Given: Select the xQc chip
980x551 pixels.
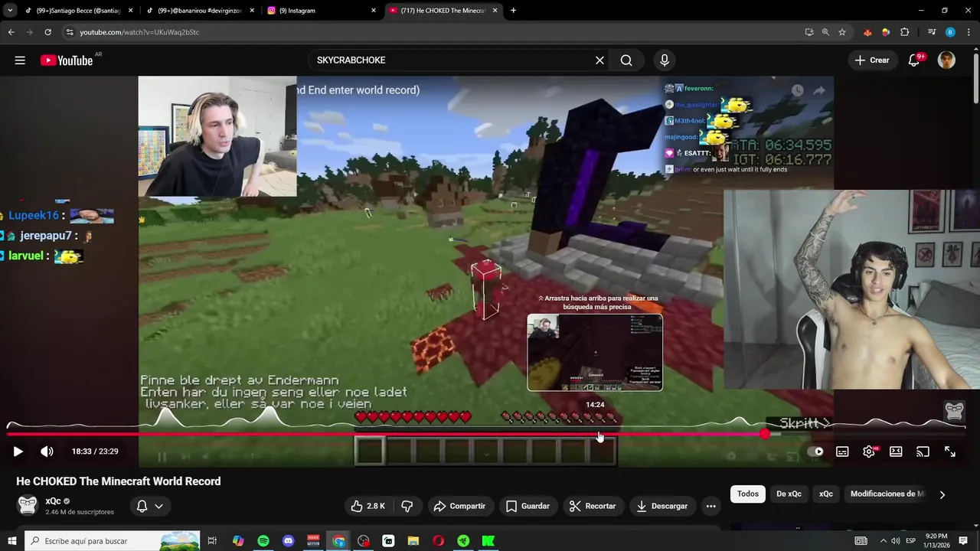Looking at the screenshot, I should [x=826, y=494].
